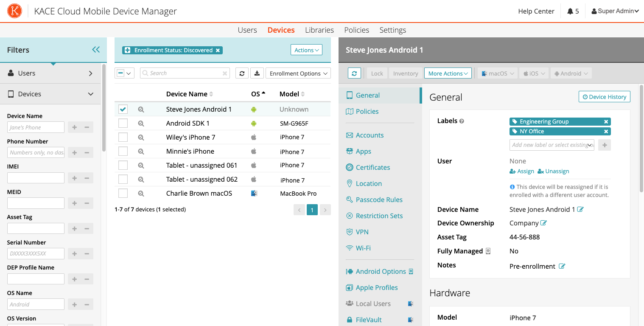The height and width of the screenshot is (326, 644).
Task: Clear the device search box
Action: (225, 73)
